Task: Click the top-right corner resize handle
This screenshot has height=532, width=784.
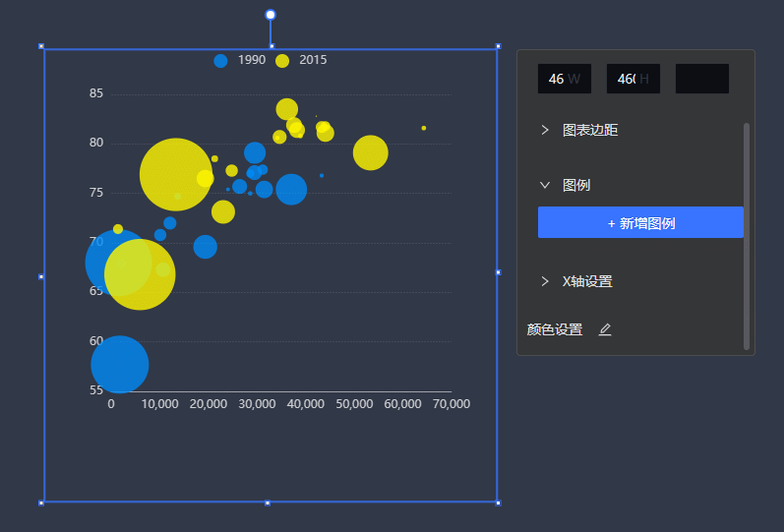Action: 498,46
